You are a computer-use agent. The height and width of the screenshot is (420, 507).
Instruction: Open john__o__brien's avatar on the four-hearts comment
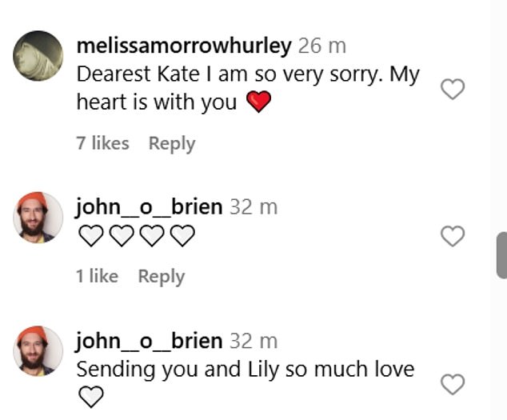[38, 217]
